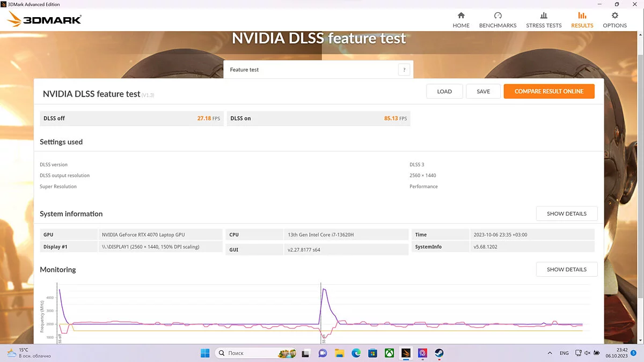Click the SAVE button
Image resolution: width=644 pixels, height=362 pixels.
point(483,91)
